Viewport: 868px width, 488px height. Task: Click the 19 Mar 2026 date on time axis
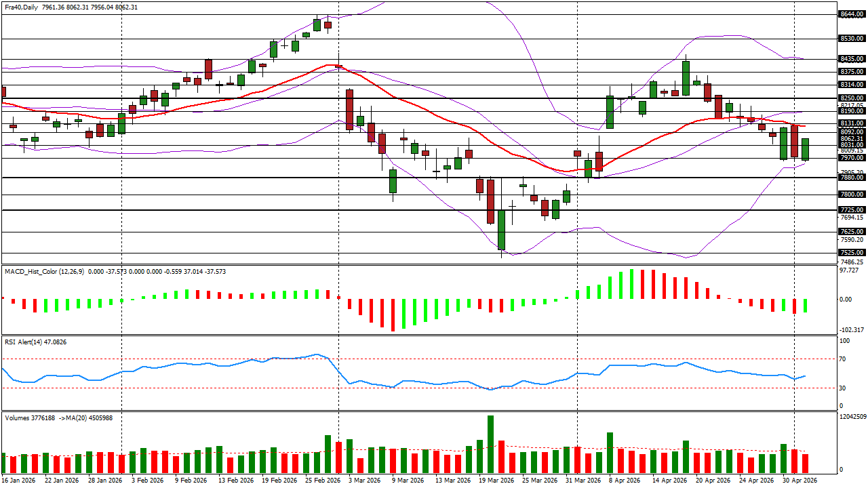point(495,480)
